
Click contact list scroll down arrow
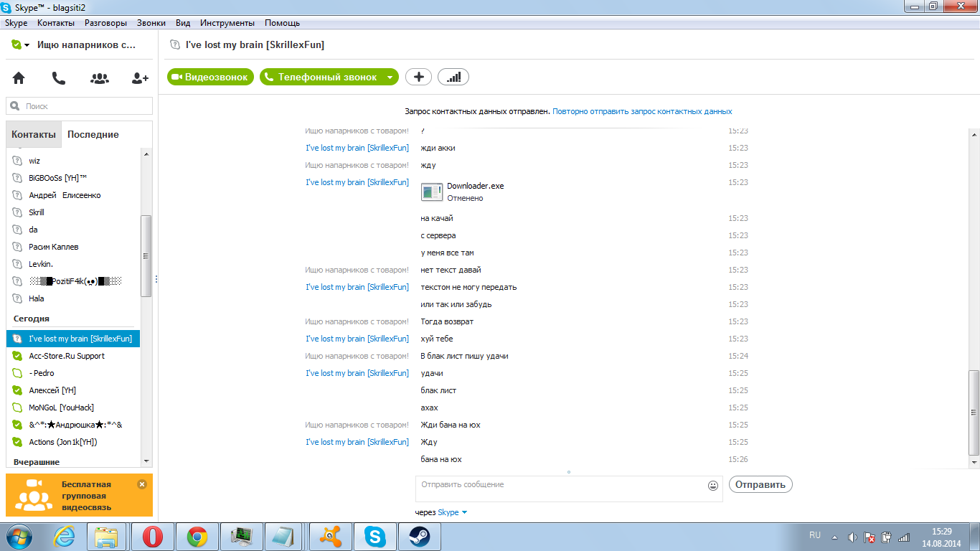pos(147,461)
